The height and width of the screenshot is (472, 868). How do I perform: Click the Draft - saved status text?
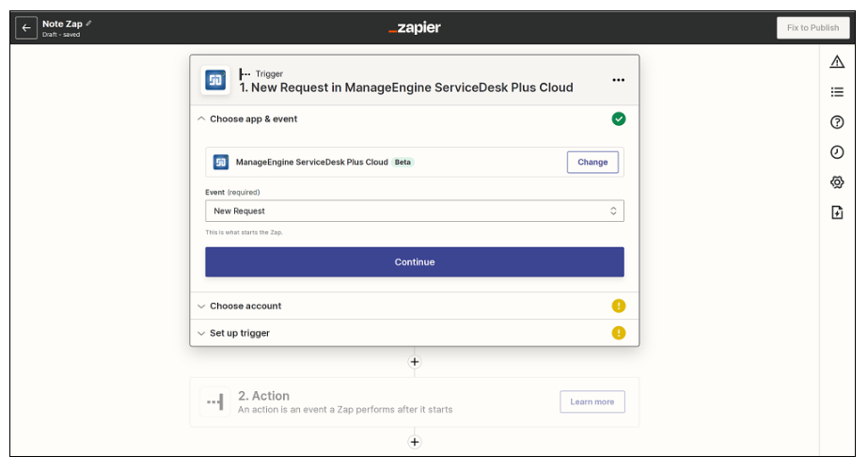coord(61,34)
